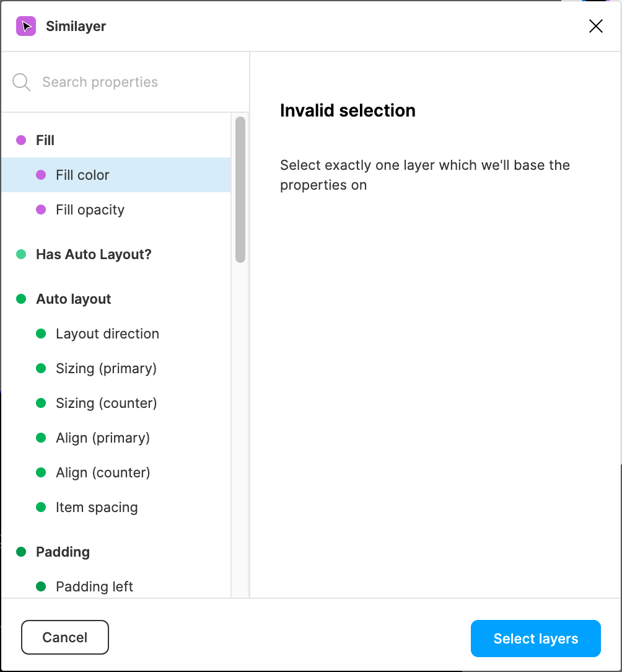Click the property list scrollbar
This screenshot has width=622, height=672.
(x=240, y=189)
